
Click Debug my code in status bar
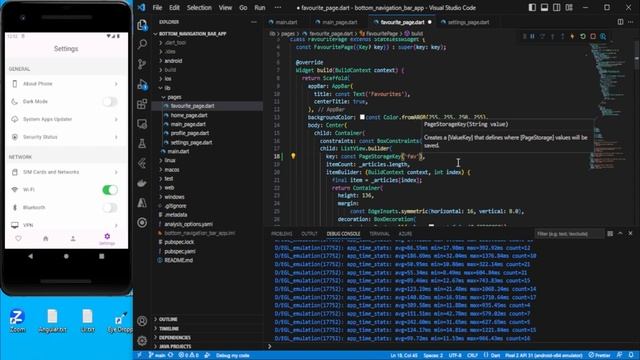tap(232, 355)
